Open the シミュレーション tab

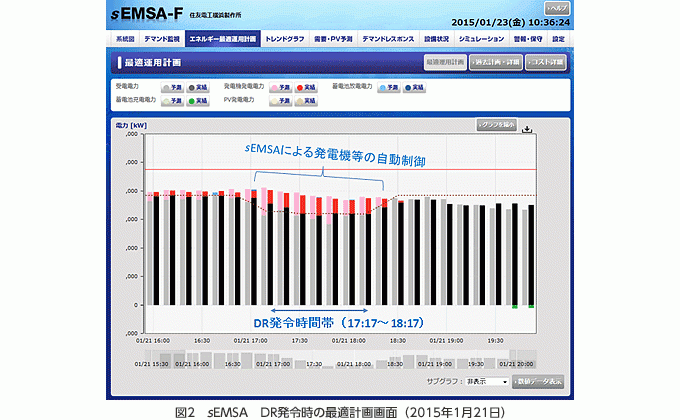coord(481,39)
